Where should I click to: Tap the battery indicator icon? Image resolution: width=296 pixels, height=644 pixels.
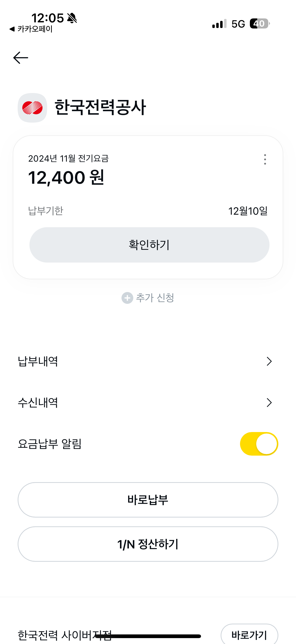click(x=259, y=24)
